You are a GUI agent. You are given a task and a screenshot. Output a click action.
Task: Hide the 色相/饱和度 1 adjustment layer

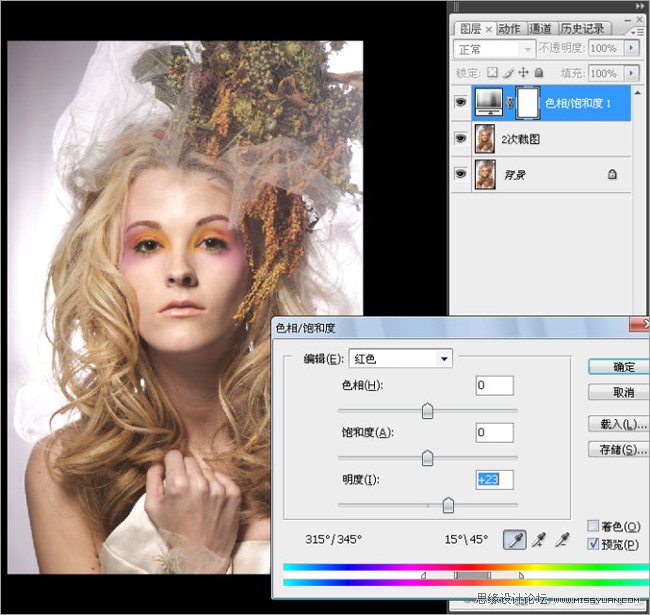[x=461, y=102]
